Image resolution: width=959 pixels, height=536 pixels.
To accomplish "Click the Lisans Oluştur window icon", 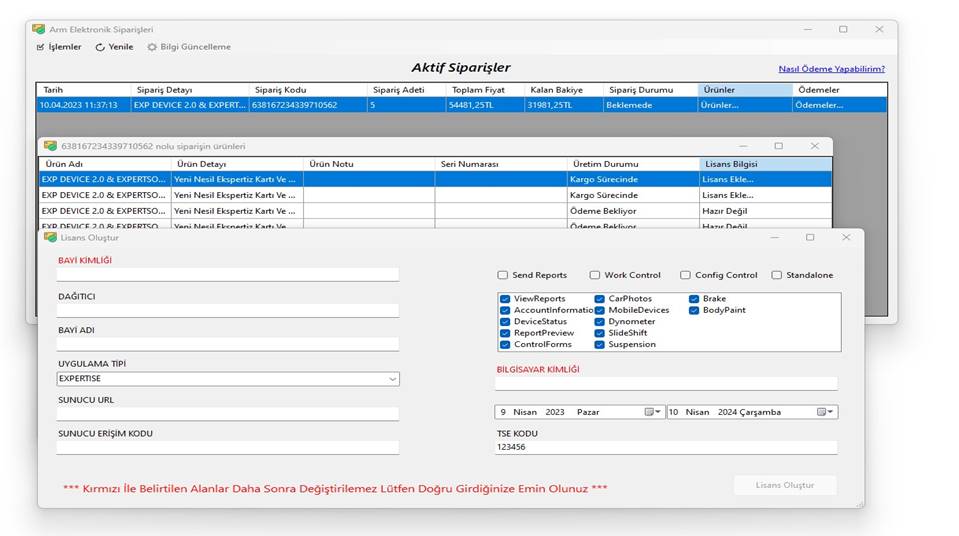I will 50,237.
